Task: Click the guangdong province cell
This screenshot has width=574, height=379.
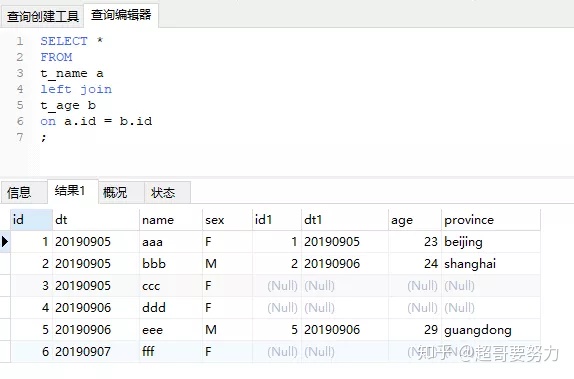Action: click(491, 330)
